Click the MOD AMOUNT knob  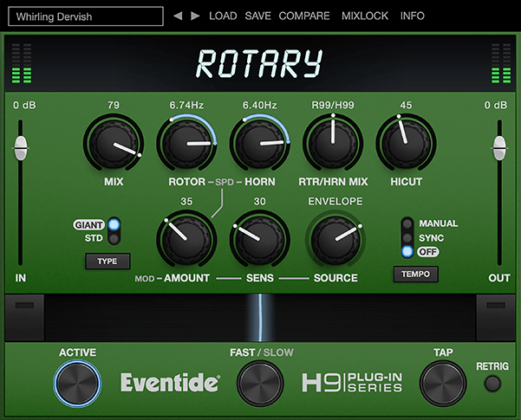point(186,239)
